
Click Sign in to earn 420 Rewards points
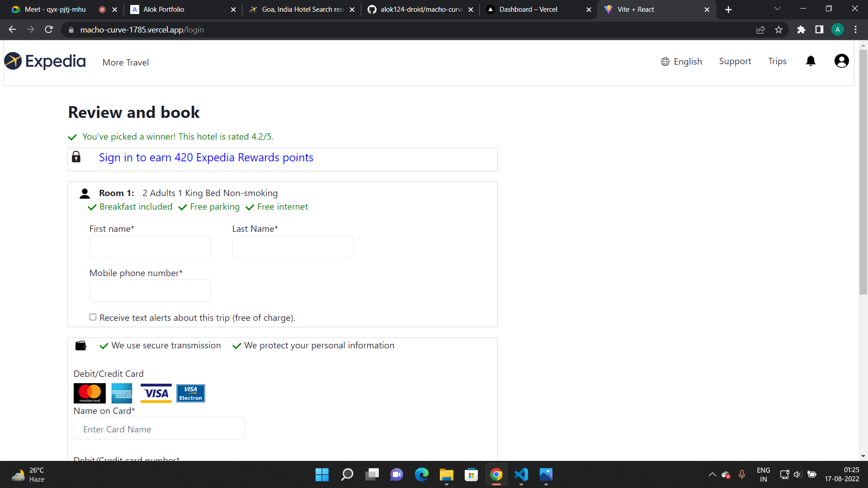206,158
